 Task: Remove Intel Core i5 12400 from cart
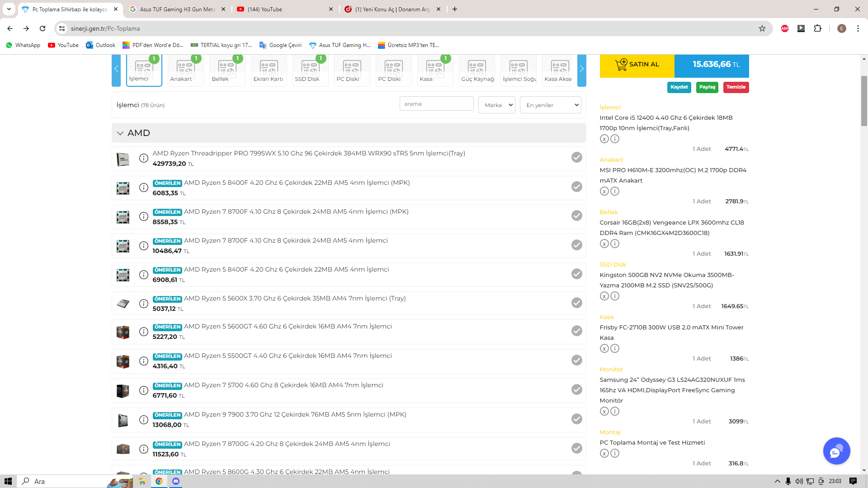(x=604, y=139)
